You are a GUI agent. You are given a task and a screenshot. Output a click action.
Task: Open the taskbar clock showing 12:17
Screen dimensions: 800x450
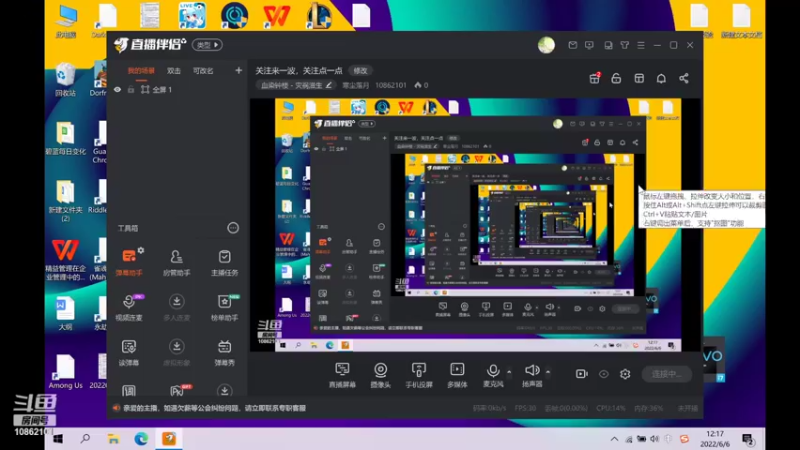[x=715, y=439]
